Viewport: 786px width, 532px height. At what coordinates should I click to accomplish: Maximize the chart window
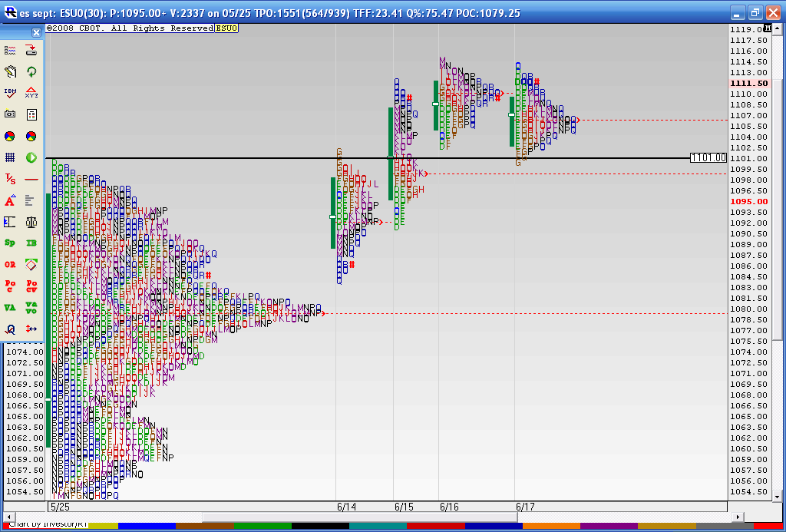pyautogui.click(x=755, y=12)
